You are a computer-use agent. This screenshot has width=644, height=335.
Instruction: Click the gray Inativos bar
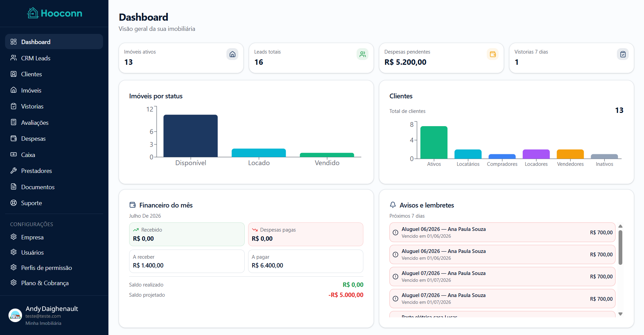click(604, 156)
